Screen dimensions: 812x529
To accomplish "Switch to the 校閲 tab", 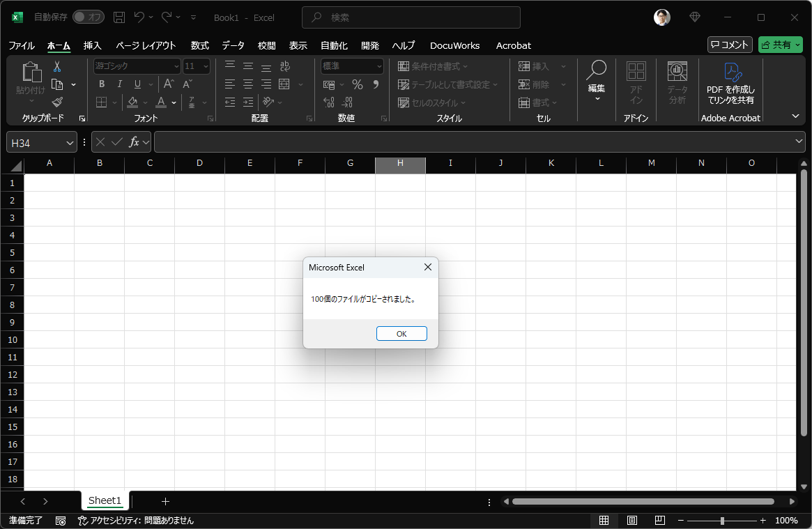I will click(x=267, y=45).
